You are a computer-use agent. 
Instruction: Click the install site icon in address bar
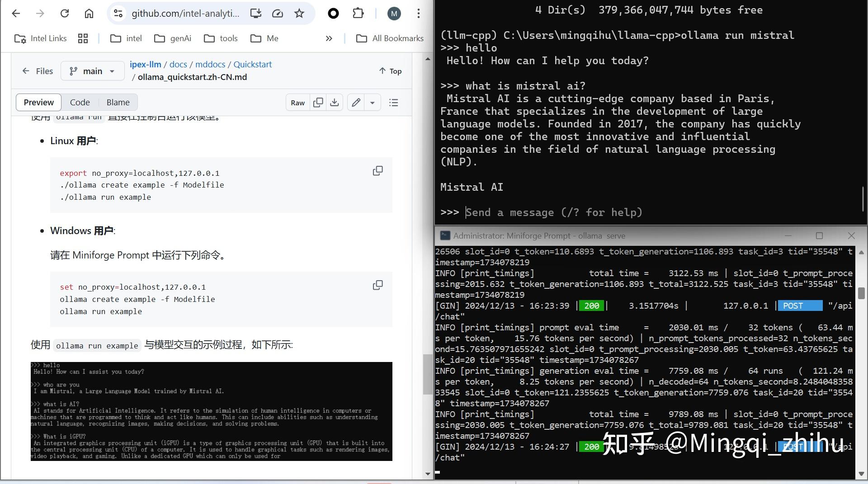click(x=255, y=13)
